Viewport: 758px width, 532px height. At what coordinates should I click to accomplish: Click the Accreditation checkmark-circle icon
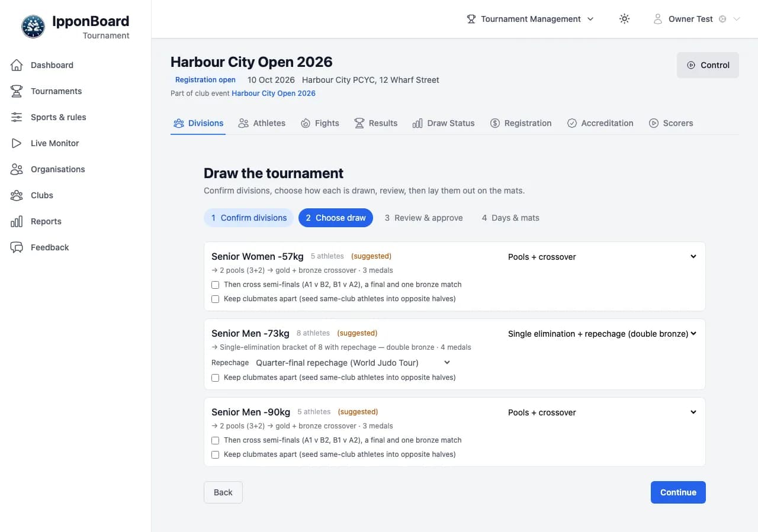coord(572,123)
